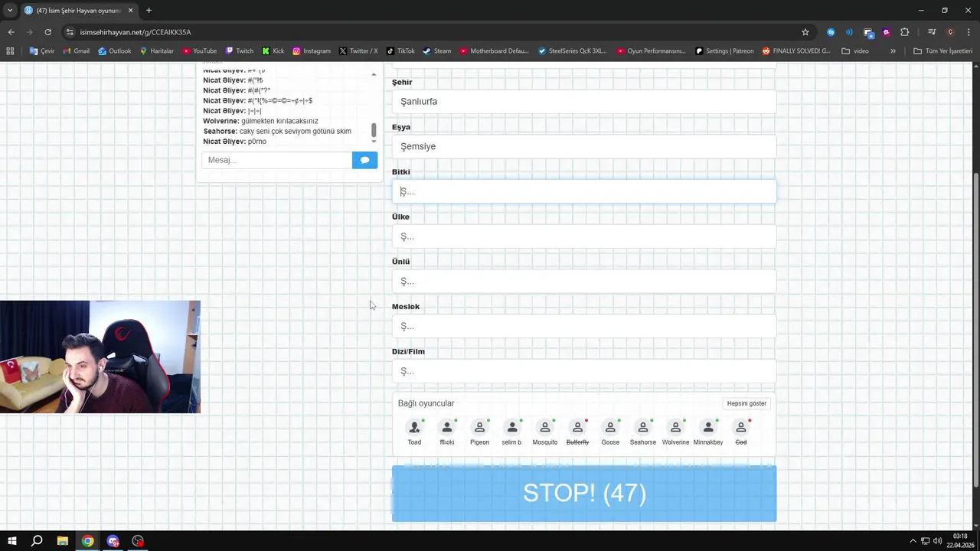The image size is (980, 551).
Task: Click the Şehir field containing Şanlıurfa
Action: [x=584, y=102]
